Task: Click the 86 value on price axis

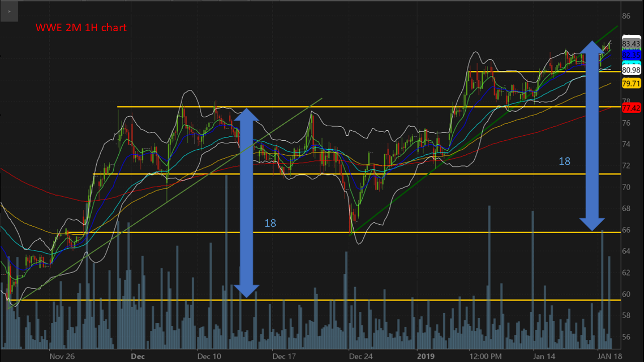Action: tap(626, 16)
